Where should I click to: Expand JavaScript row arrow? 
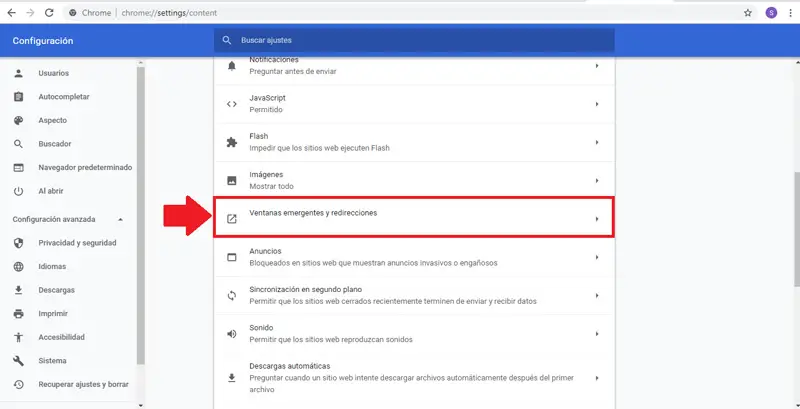[x=596, y=104]
